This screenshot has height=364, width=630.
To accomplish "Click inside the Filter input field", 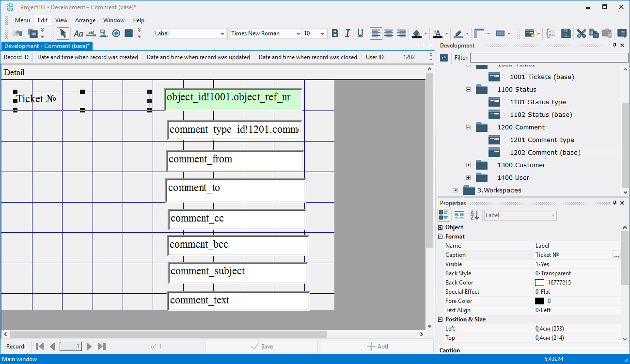I will point(549,58).
